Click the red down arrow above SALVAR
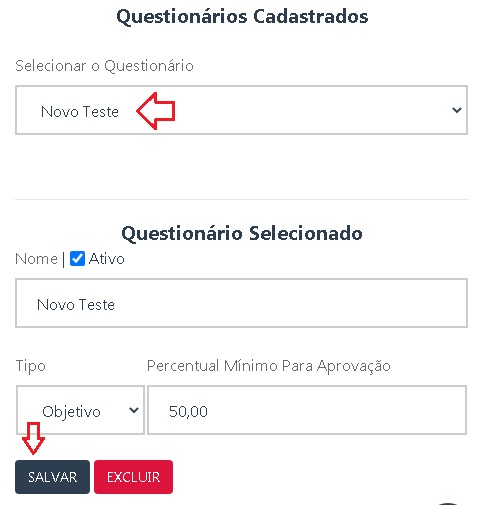The image size is (478, 505). click(x=33, y=438)
